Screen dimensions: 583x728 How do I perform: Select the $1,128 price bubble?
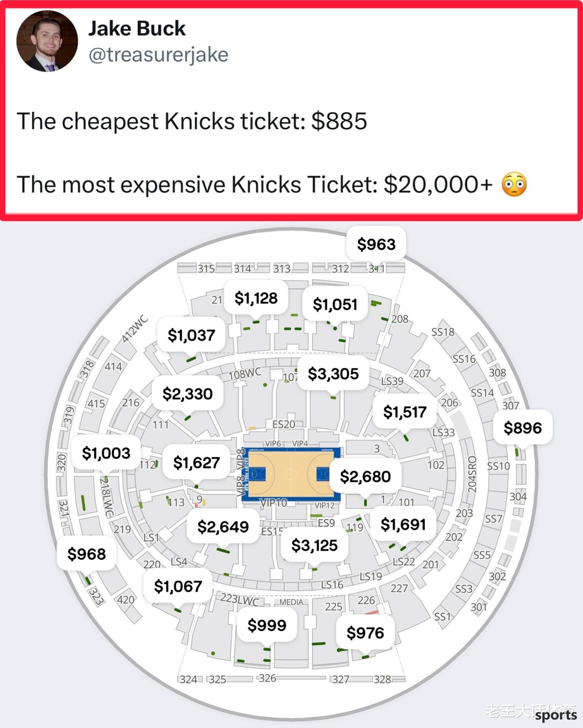pyautogui.click(x=256, y=298)
